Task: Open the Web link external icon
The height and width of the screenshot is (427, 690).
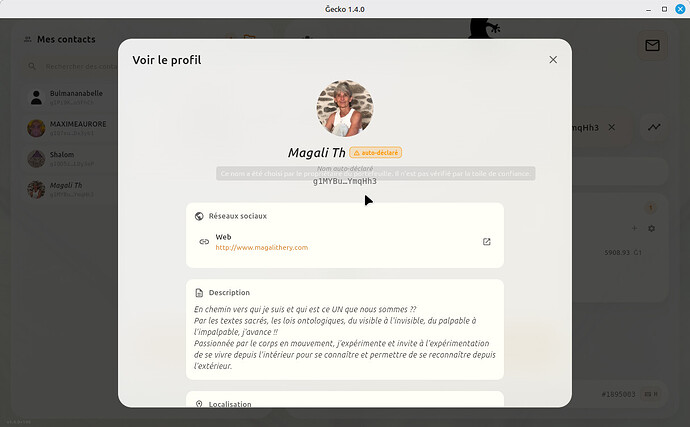Action: 486,242
